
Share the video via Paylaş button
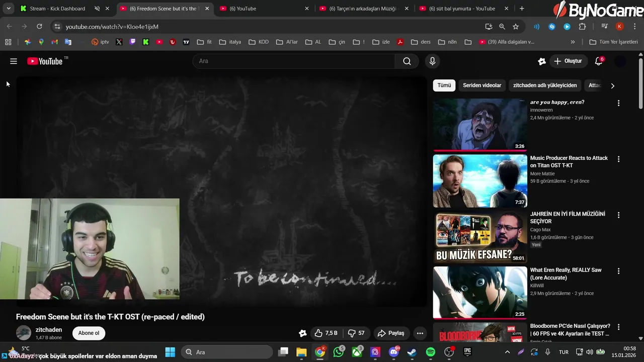coord(391,333)
